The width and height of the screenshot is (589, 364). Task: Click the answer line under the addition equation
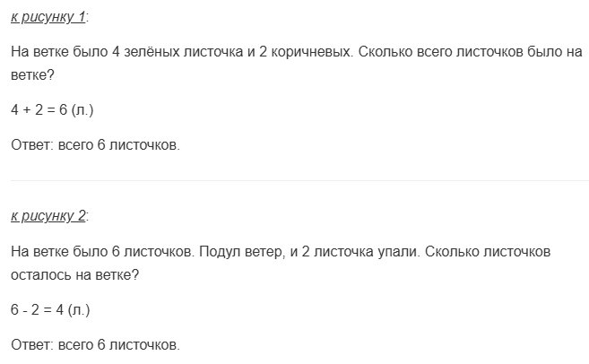95,144
